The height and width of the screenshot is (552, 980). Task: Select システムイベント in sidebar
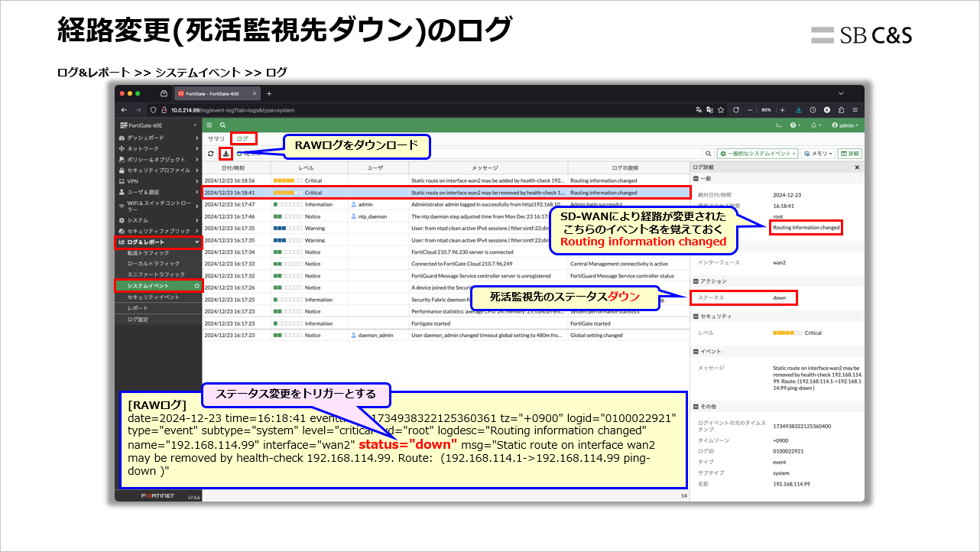pyautogui.click(x=158, y=285)
